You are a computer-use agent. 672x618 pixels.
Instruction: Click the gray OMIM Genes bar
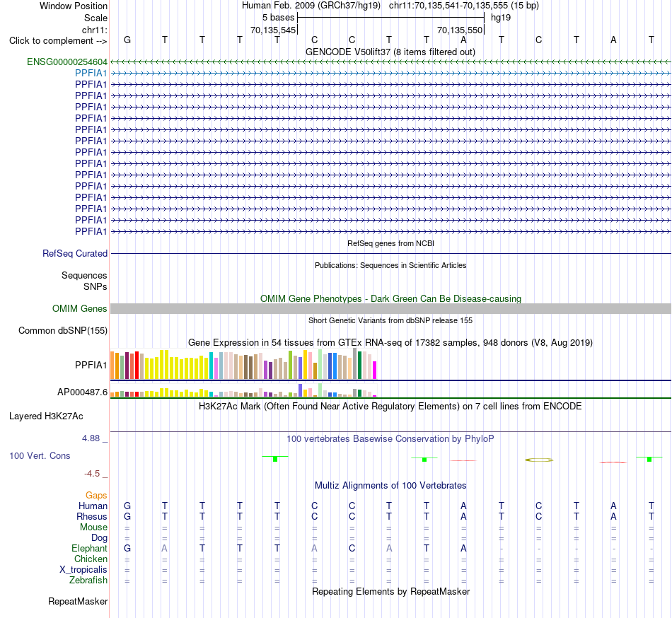point(390,309)
